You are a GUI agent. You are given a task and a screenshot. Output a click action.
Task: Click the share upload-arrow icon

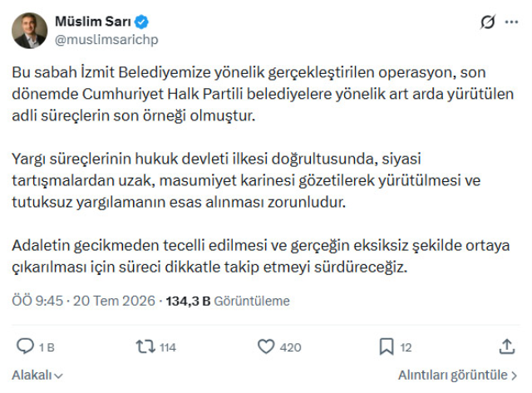tap(507, 346)
